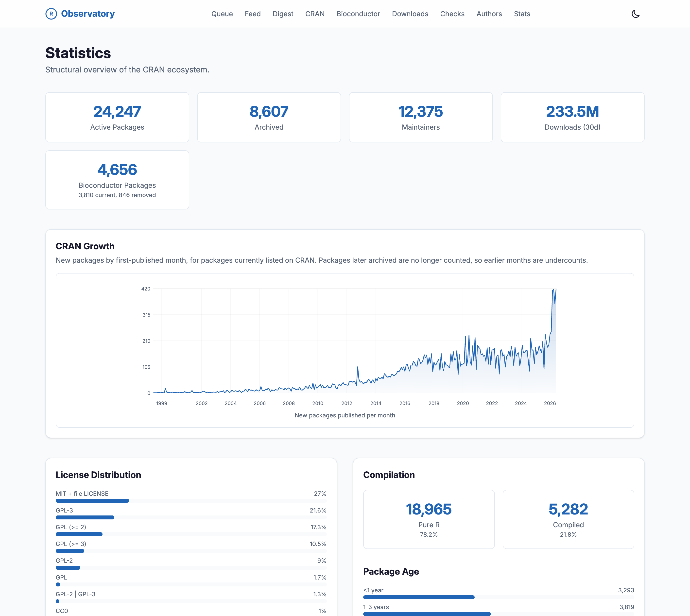Toggle dark mode with the moon icon
Image resolution: width=690 pixels, height=616 pixels.
(x=636, y=14)
